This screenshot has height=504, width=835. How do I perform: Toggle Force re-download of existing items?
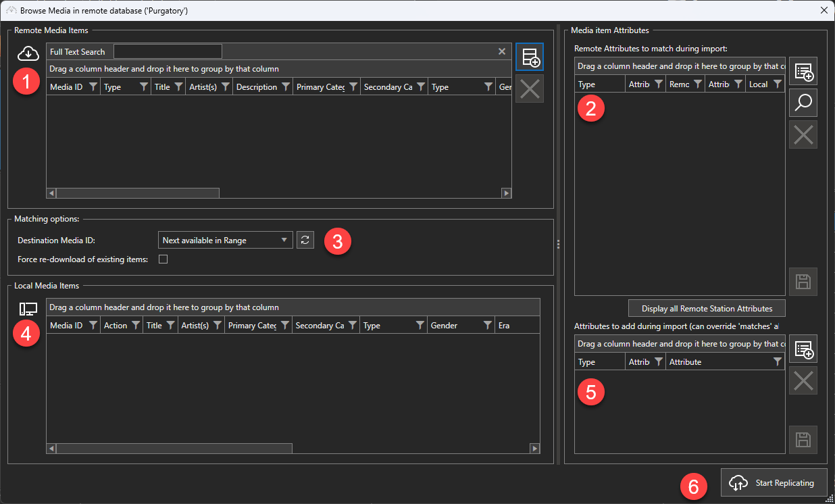[163, 259]
